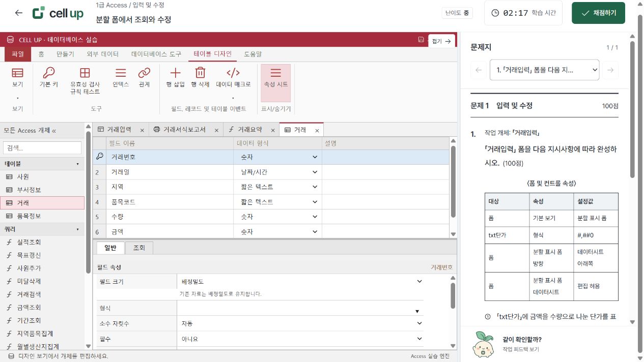Collapse navigation pane with « chevron
The image size is (644, 362).
pyautogui.click(x=54, y=130)
